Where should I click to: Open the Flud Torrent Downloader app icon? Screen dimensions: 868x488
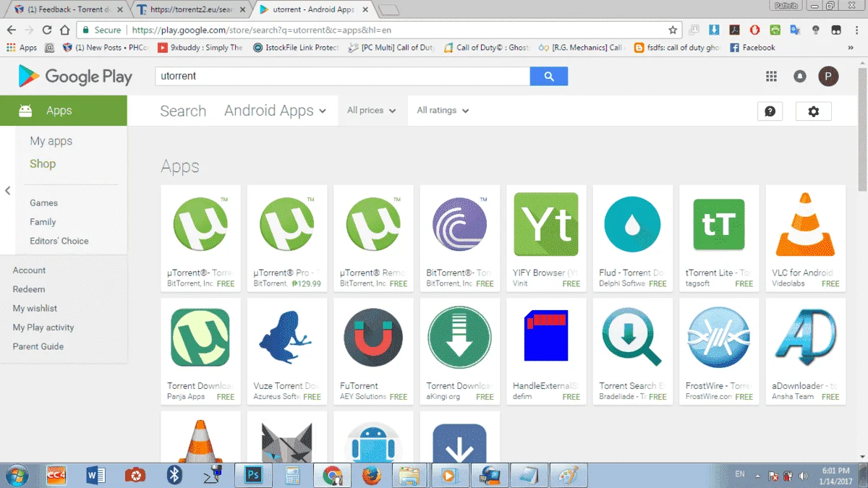point(632,223)
